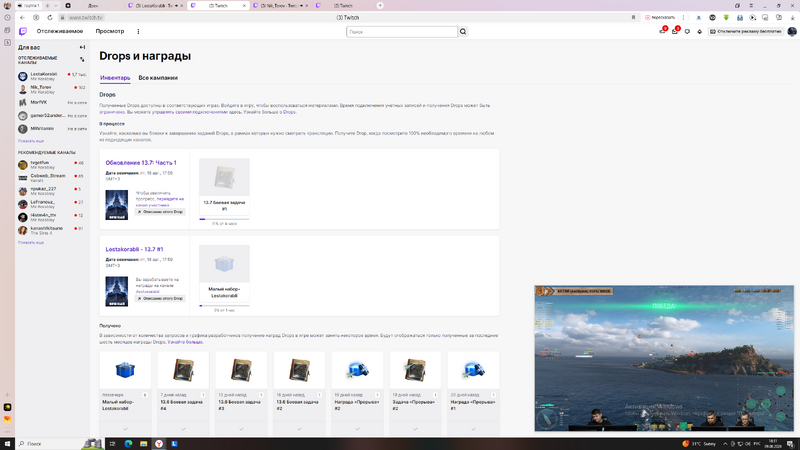The width and height of the screenshot is (800, 450).
Task: Open Microsoft Edge from the taskbar
Action: (128, 444)
